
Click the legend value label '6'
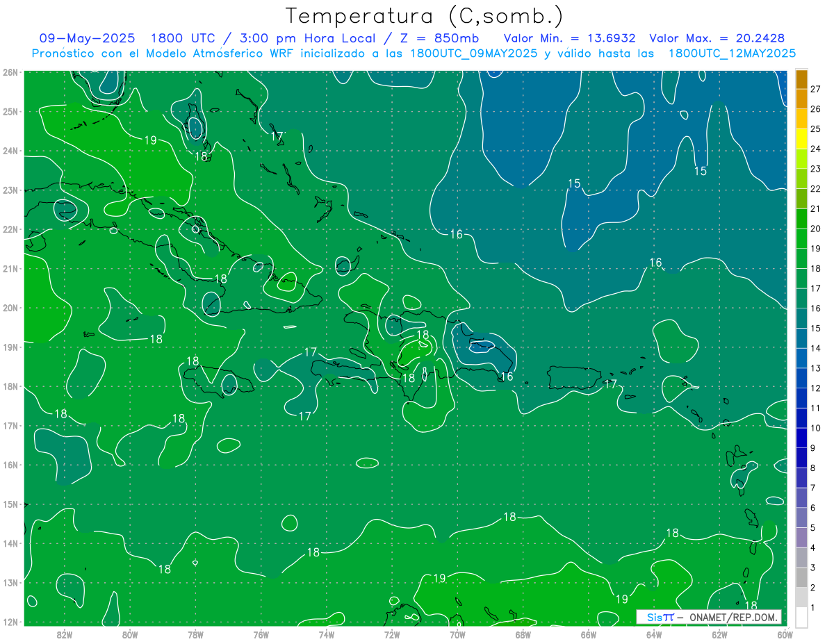click(813, 508)
